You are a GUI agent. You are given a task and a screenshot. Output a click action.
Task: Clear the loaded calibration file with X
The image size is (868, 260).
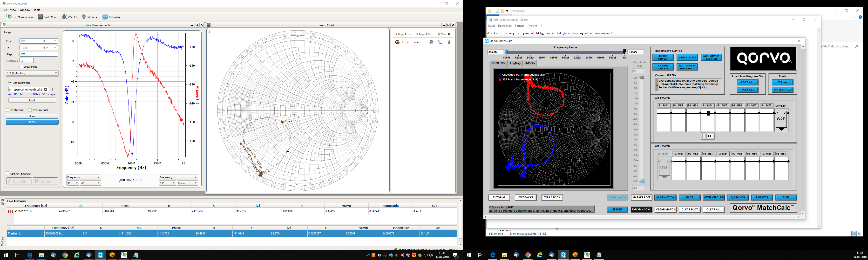coord(46,90)
